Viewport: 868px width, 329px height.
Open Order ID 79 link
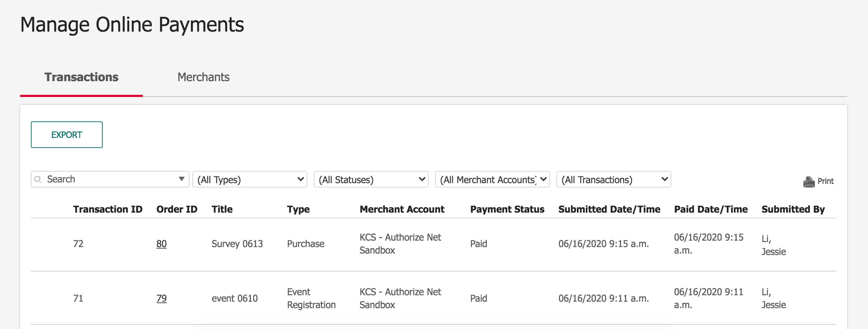tap(162, 298)
